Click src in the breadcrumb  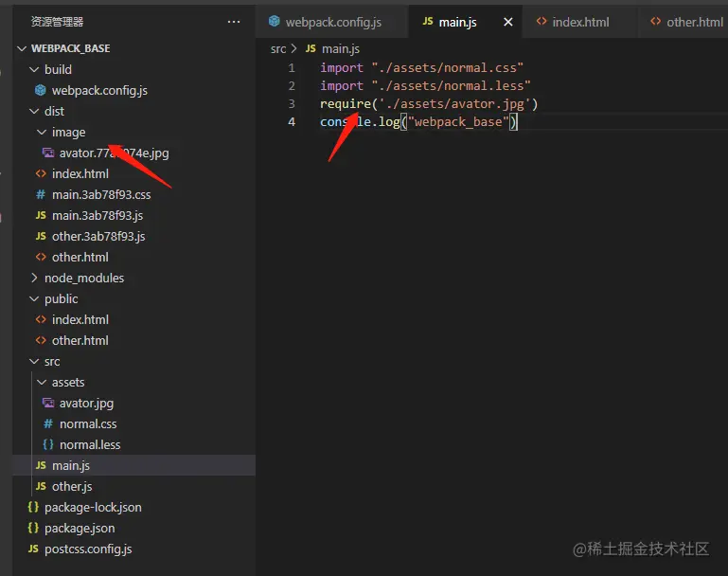tap(278, 48)
